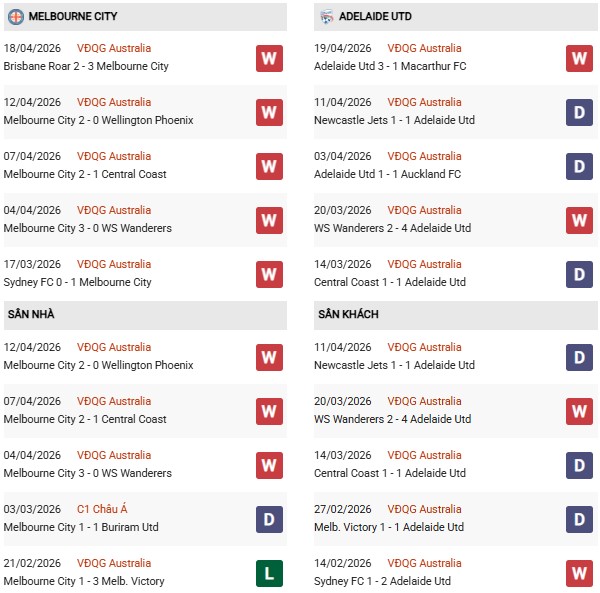This screenshot has height=593, width=600.
Task: Select the SÂN KHÁCH section header
Action: (349, 315)
